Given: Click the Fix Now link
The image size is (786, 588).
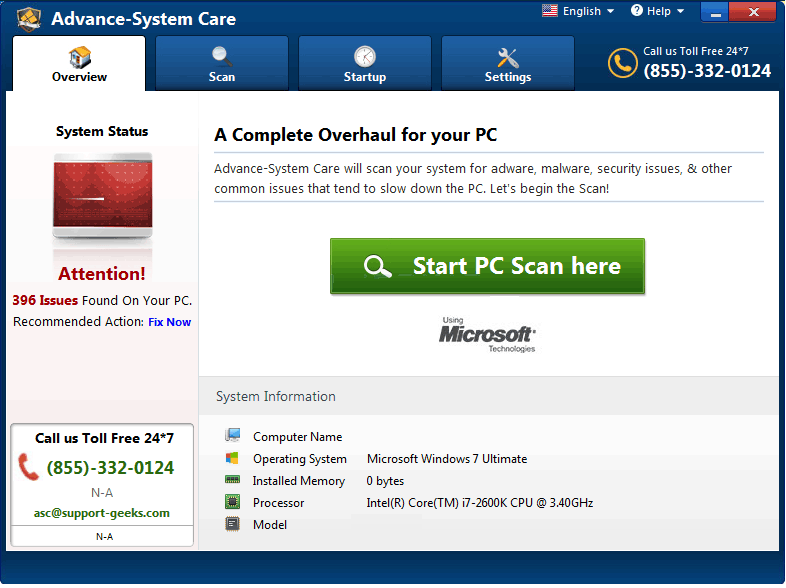Looking at the screenshot, I should point(169,322).
